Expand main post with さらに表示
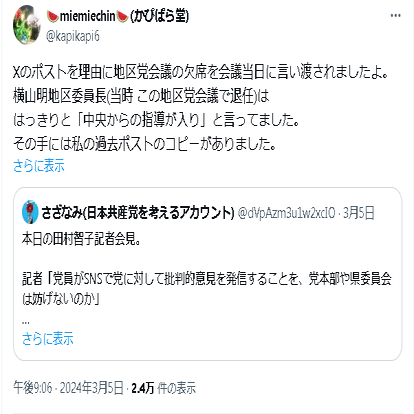Image resolution: width=414 pixels, height=414 pixels. [x=39, y=166]
